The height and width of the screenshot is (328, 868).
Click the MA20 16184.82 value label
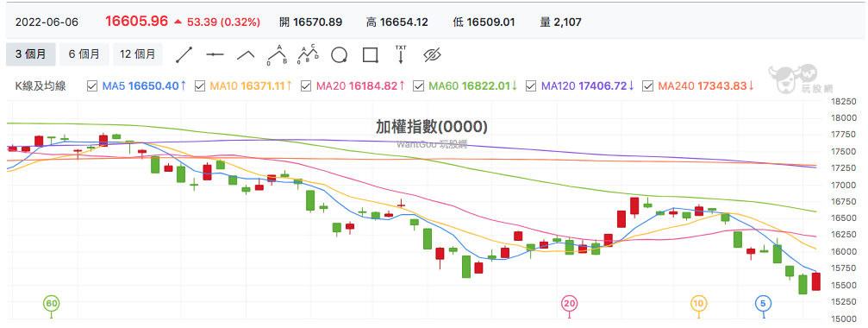pyautogui.click(x=360, y=85)
